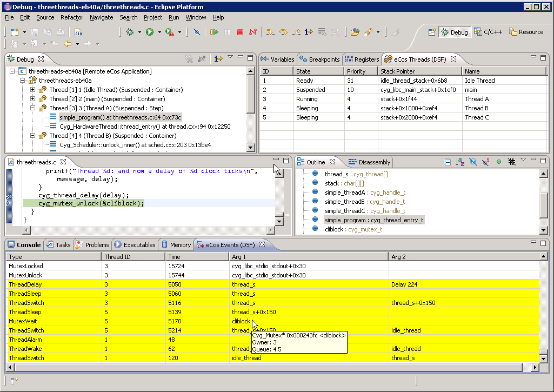554x392 pixels.
Task: Select cliblock item in Outline
Action: click(353, 229)
